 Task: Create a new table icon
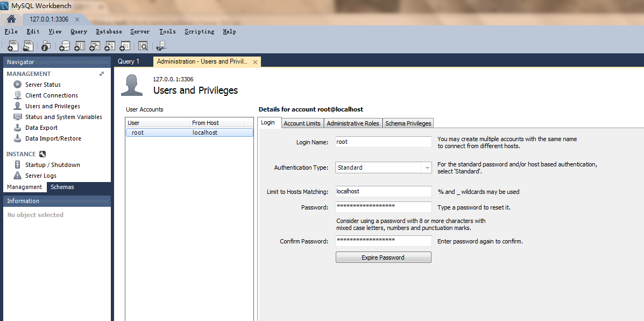tap(80, 46)
